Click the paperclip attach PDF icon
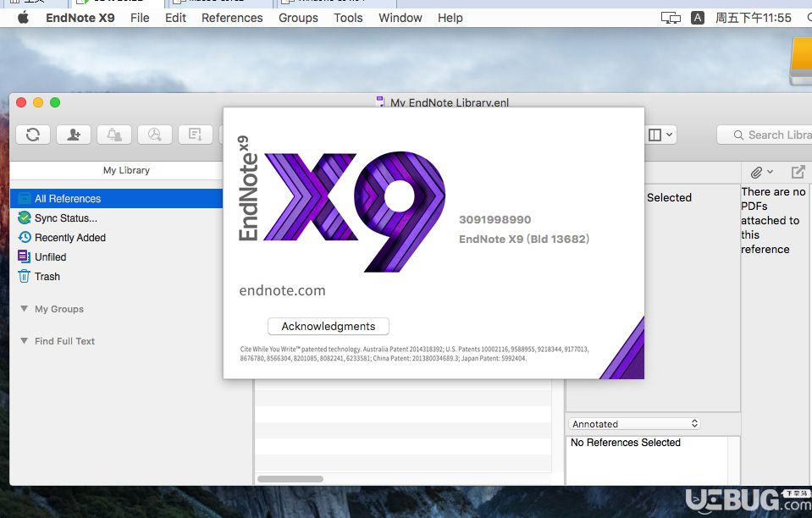Screen dimensions: 812x518 (757, 172)
